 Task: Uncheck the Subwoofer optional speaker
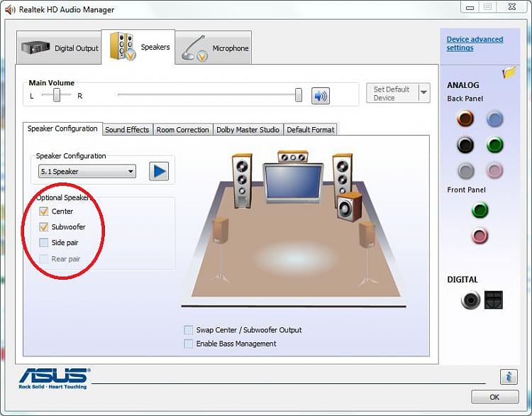[44, 227]
